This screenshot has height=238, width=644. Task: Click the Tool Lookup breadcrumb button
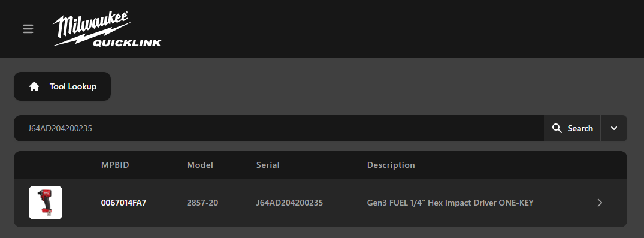tap(62, 86)
